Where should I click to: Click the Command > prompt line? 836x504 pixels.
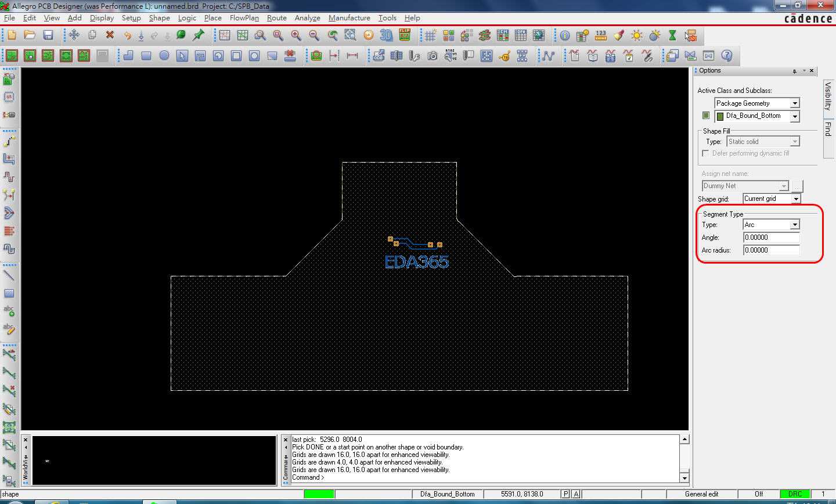coord(308,477)
